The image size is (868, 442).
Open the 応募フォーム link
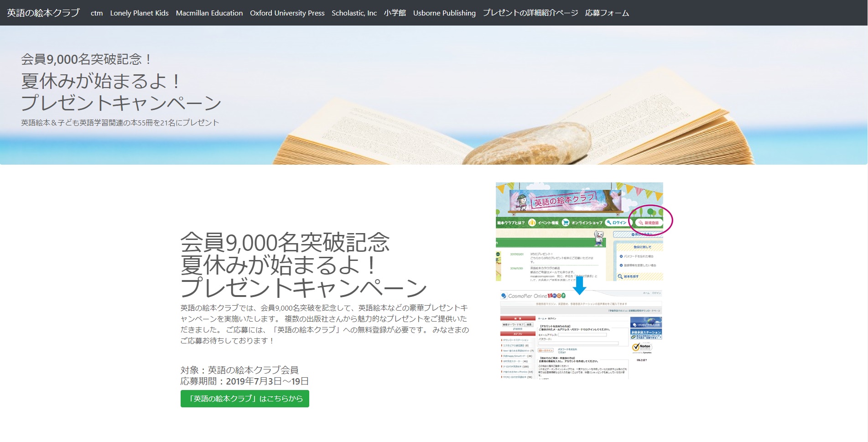[607, 13]
